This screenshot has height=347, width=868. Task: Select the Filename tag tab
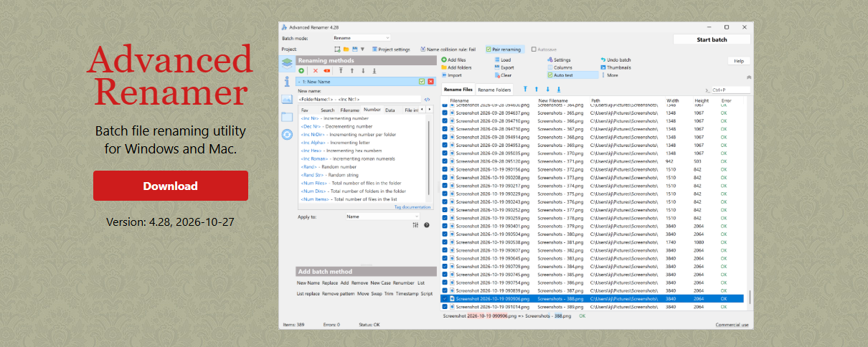coord(349,110)
